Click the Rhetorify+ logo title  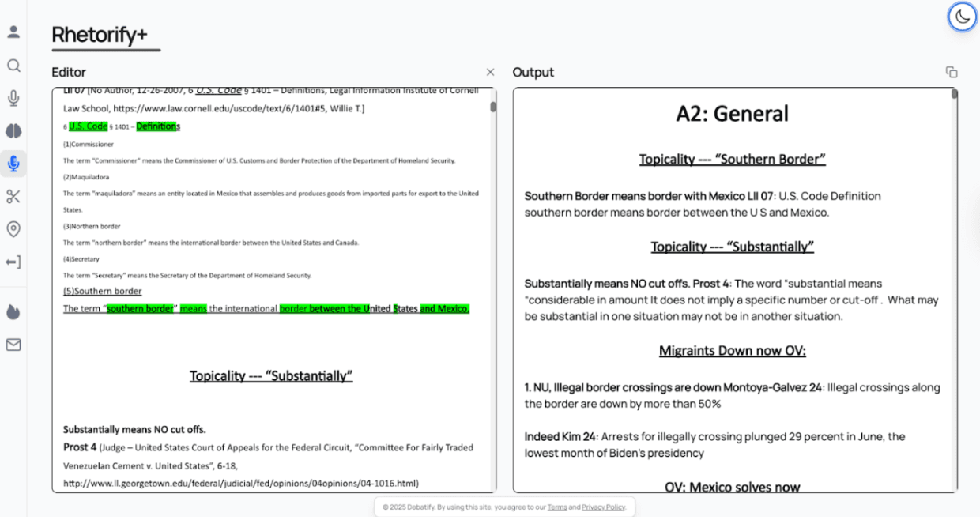[x=100, y=35]
